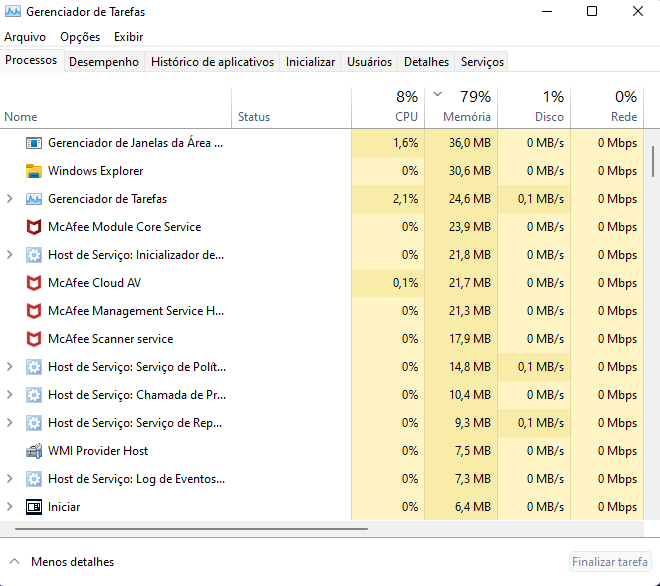Expand the Iniciar process row
Image resolution: width=660 pixels, height=586 pixels.
pyautogui.click(x=10, y=507)
